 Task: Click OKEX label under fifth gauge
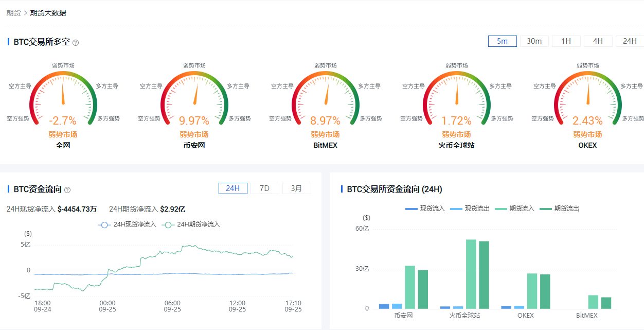[x=588, y=145]
